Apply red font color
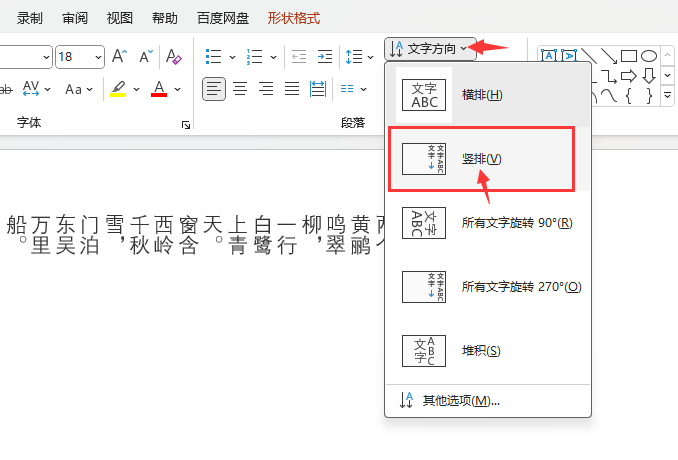 pyautogui.click(x=159, y=89)
